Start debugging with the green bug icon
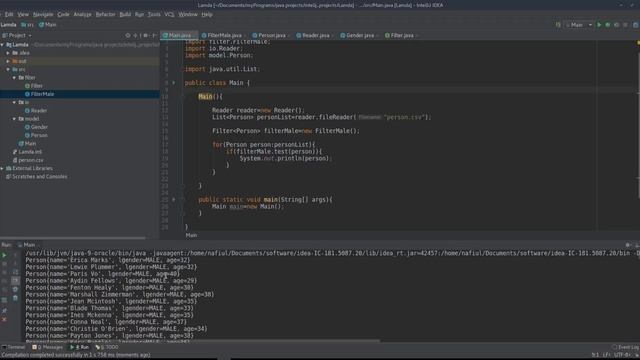 pos(608,25)
